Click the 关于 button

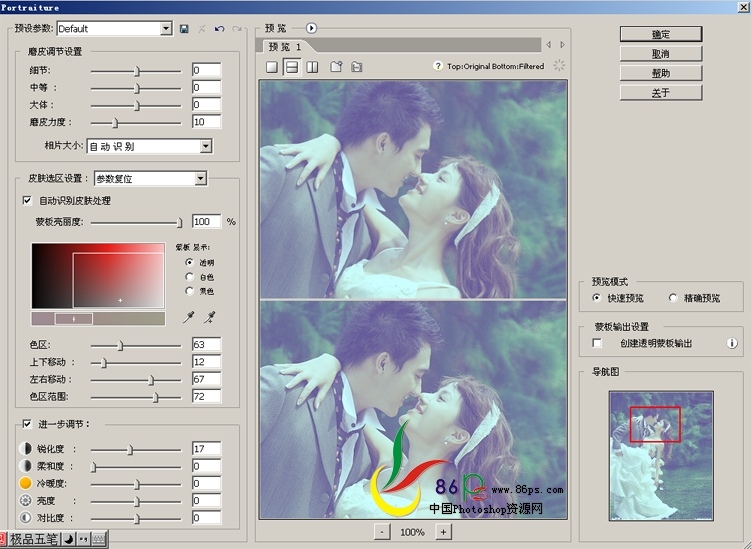[661, 93]
